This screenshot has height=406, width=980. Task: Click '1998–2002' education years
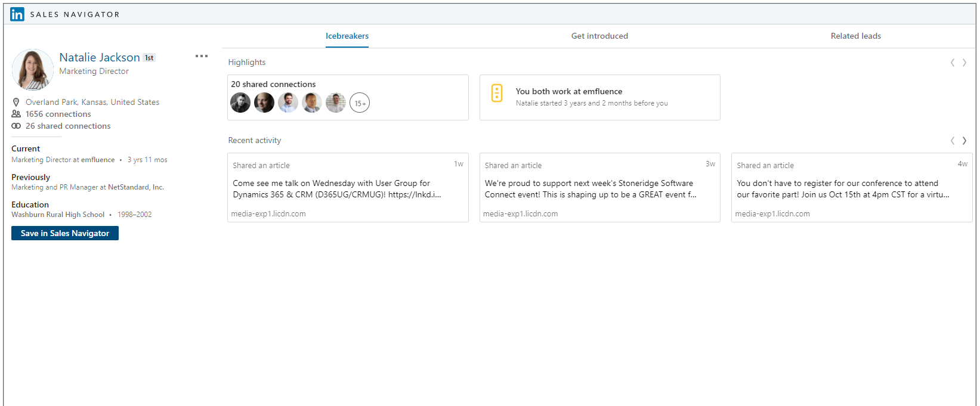click(135, 215)
